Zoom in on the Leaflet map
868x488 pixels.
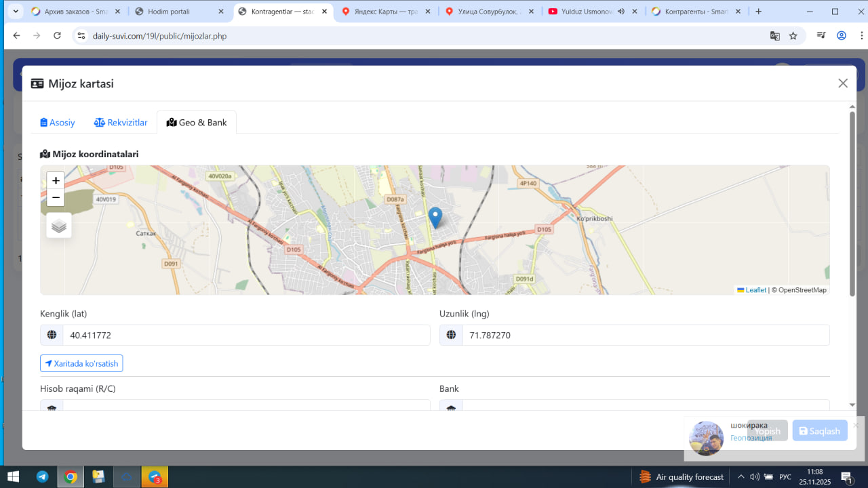pos(56,180)
